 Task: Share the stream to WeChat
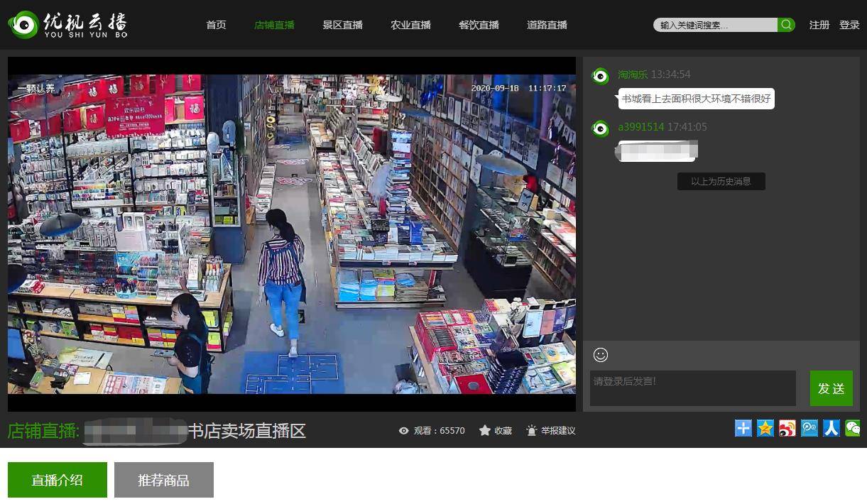853,428
